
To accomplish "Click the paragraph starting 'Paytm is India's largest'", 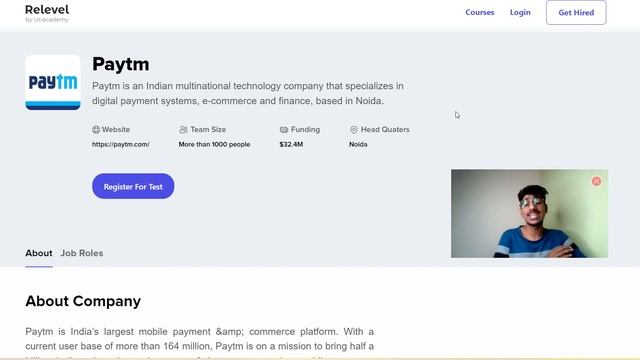I will pos(200,342).
